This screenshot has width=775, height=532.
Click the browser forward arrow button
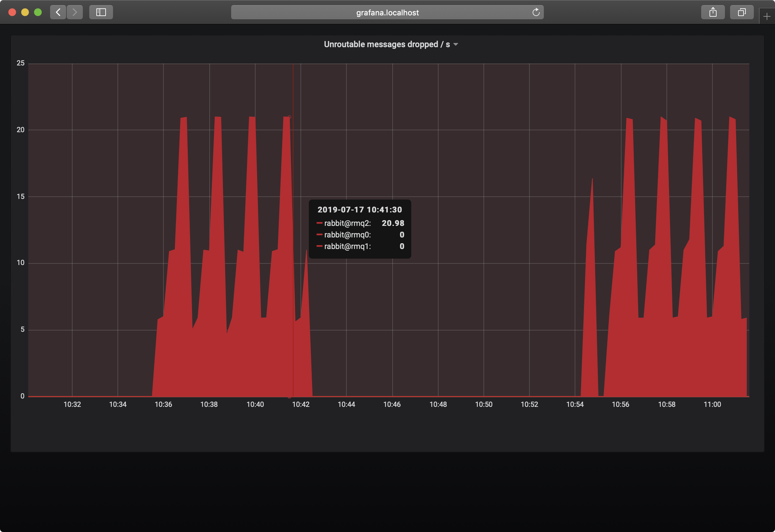point(75,12)
